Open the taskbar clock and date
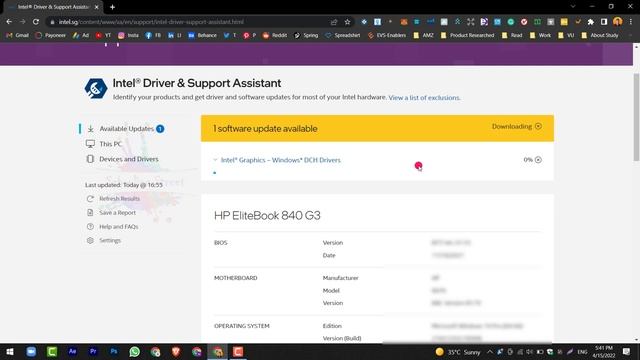The image size is (640, 360). (604, 351)
